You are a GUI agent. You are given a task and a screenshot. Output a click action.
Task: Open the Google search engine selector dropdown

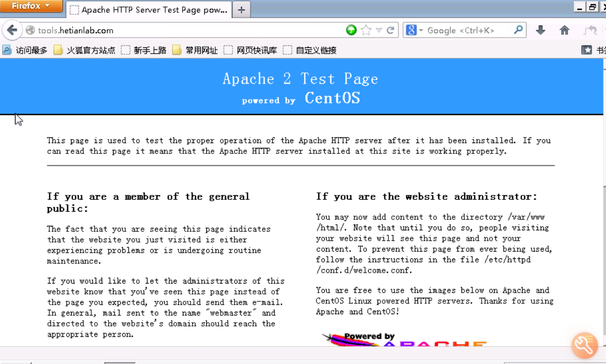click(x=415, y=30)
